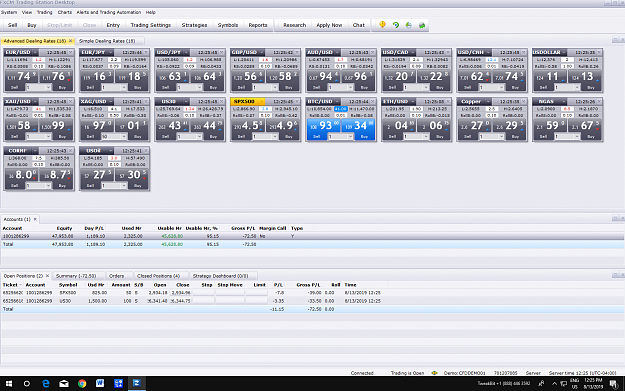Close the Advanced Dealing Rates tab
Image resolution: width=625 pixels, height=391 pixels.
pyautogui.click(x=71, y=41)
